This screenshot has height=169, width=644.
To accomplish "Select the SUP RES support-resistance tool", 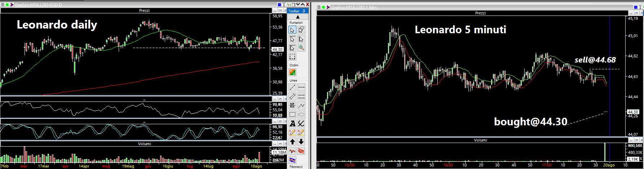I will pyautogui.click(x=292, y=105).
